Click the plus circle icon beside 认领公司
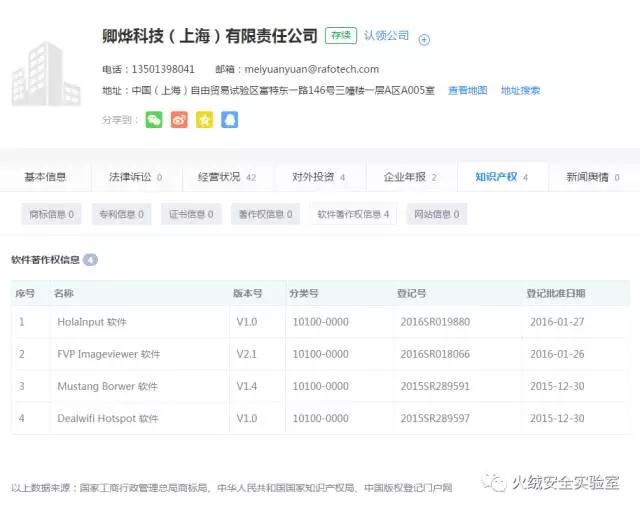The height and width of the screenshot is (511, 640). pyautogui.click(x=424, y=40)
